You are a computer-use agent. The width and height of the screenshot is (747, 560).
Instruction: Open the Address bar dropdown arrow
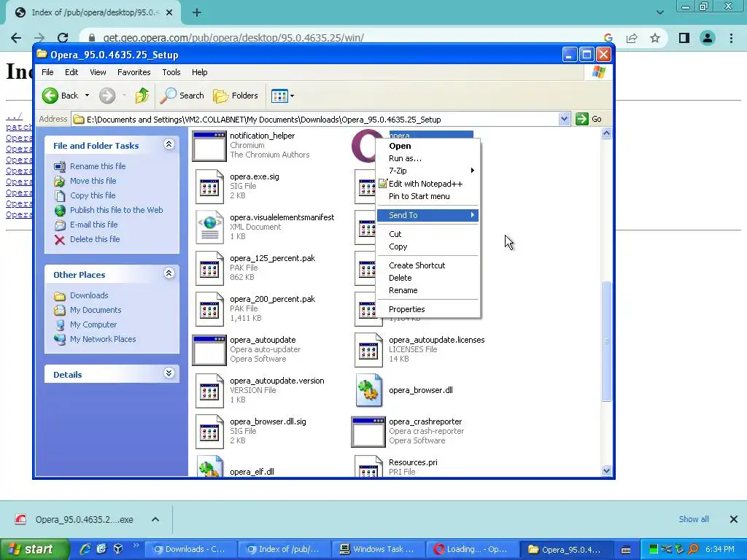[x=564, y=119]
